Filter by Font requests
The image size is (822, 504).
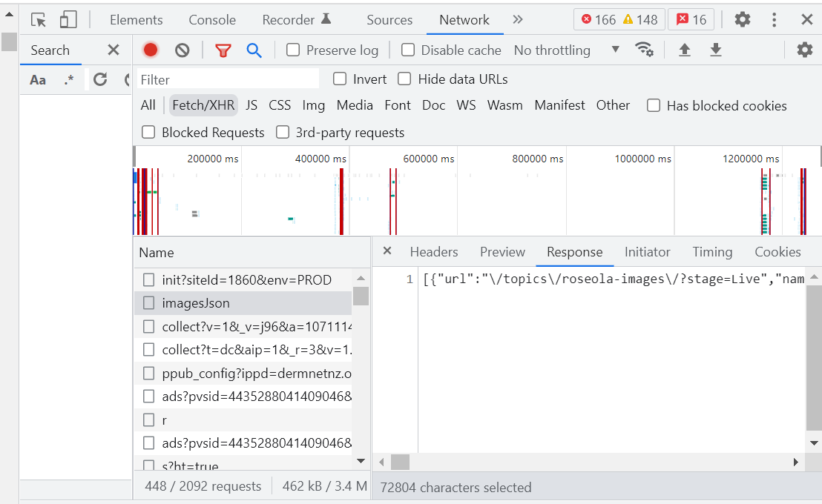(x=398, y=105)
